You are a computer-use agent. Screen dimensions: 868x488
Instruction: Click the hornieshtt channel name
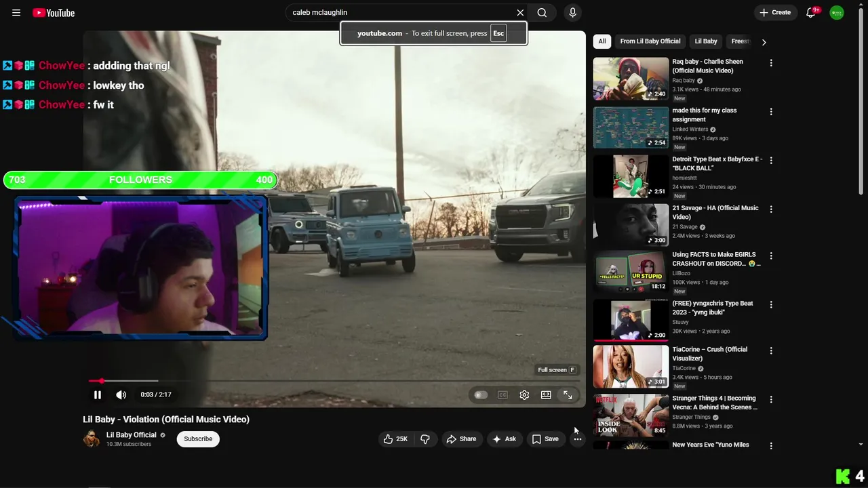coord(684,178)
